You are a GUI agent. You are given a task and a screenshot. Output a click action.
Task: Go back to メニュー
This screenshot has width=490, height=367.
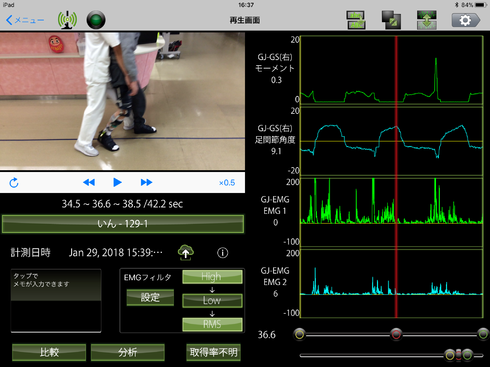tap(25, 20)
